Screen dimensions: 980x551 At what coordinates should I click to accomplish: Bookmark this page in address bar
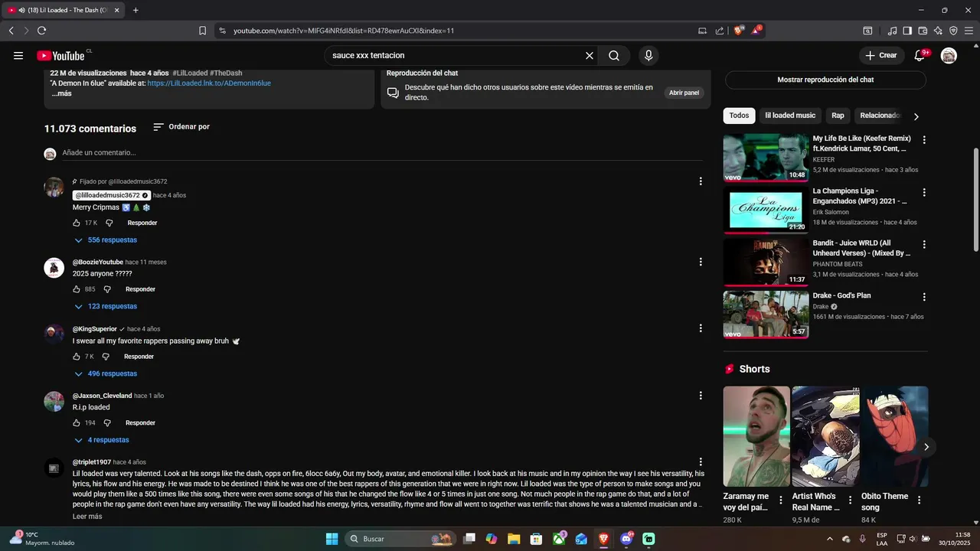[202, 31]
